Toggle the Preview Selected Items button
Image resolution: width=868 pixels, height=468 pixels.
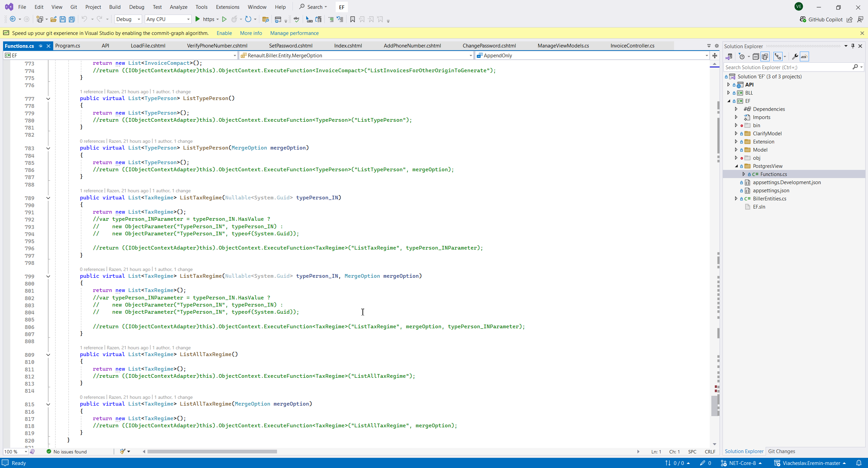pyautogui.click(x=804, y=57)
